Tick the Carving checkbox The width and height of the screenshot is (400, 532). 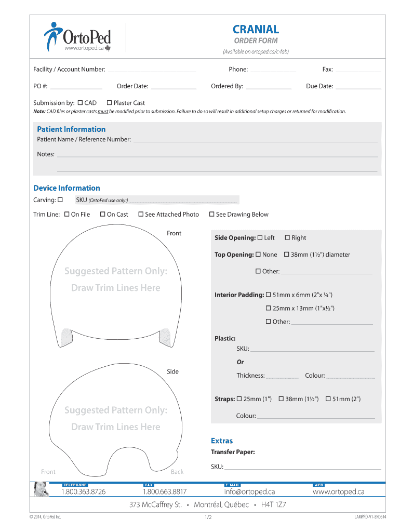[x=60, y=200]
